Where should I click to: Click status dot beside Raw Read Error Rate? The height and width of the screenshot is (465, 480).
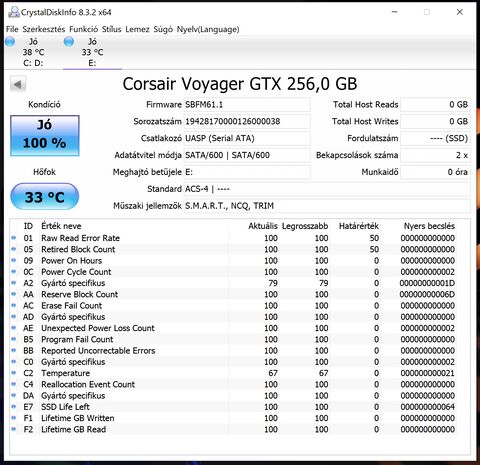[14, 238]
